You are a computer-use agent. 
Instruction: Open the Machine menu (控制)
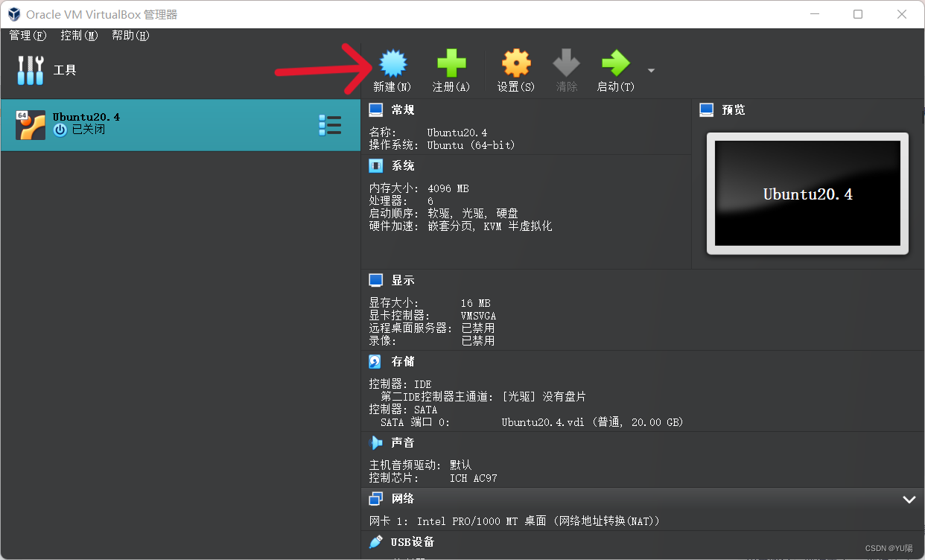[x=79, y=36]
